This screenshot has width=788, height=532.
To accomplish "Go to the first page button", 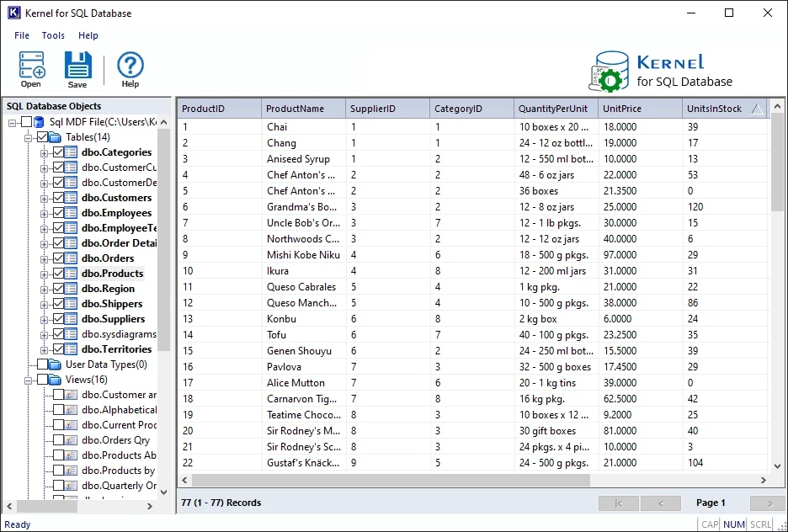I will 619,503.
